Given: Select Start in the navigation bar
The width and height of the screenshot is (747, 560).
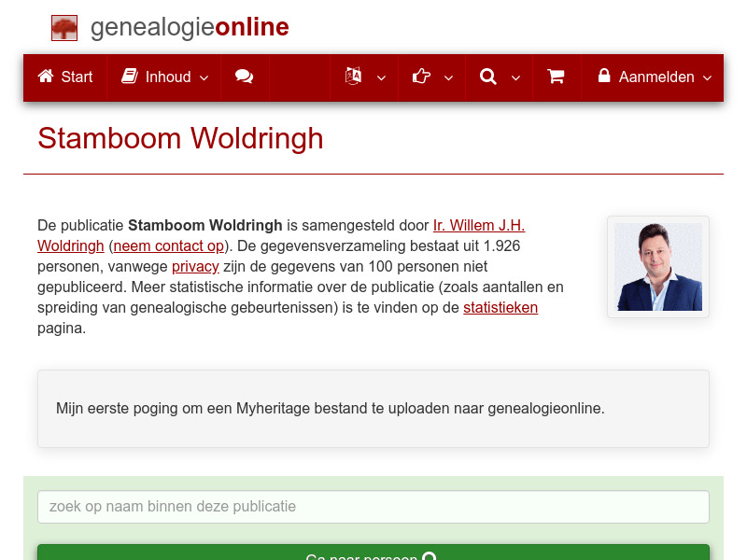Looking at the screenshot, I should 64,77.
